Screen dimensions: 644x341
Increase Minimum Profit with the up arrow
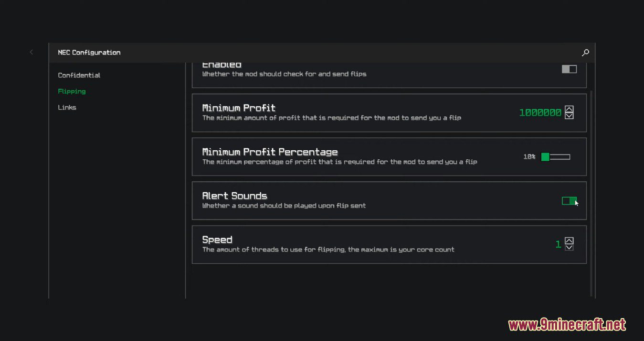tap(569, 109)
